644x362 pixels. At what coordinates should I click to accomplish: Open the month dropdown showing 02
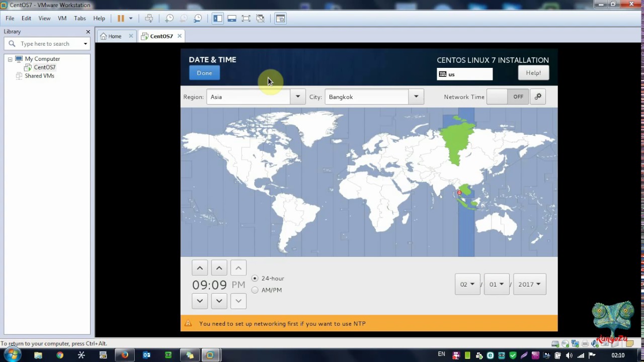click(467, 284)
